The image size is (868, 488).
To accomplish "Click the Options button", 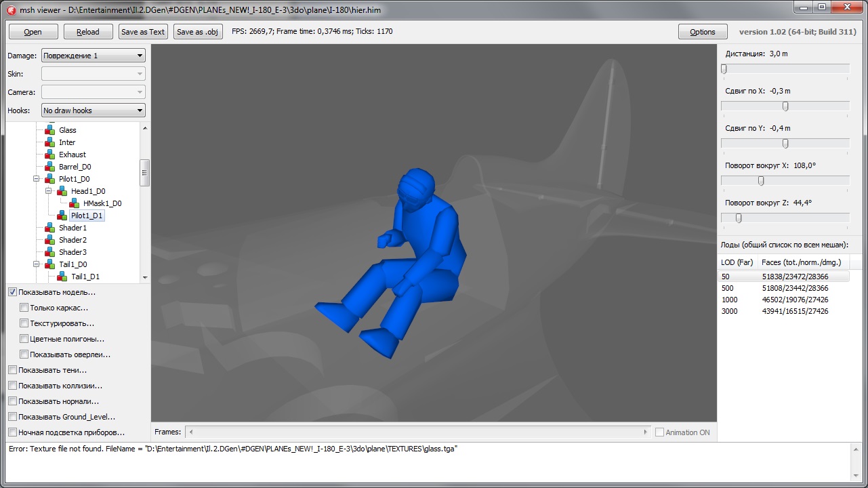I will coord(702,32).
